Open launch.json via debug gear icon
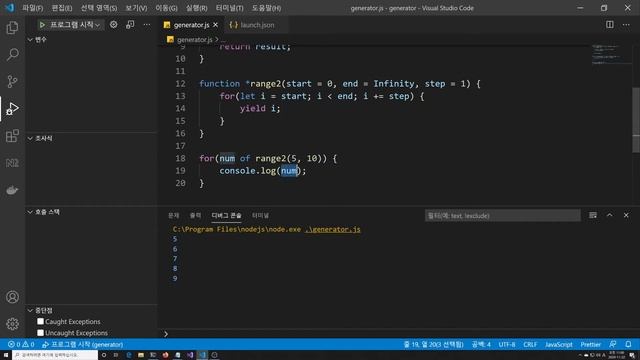Image resolution: width=640 pixels, height=360 pixels. point(113,25)
